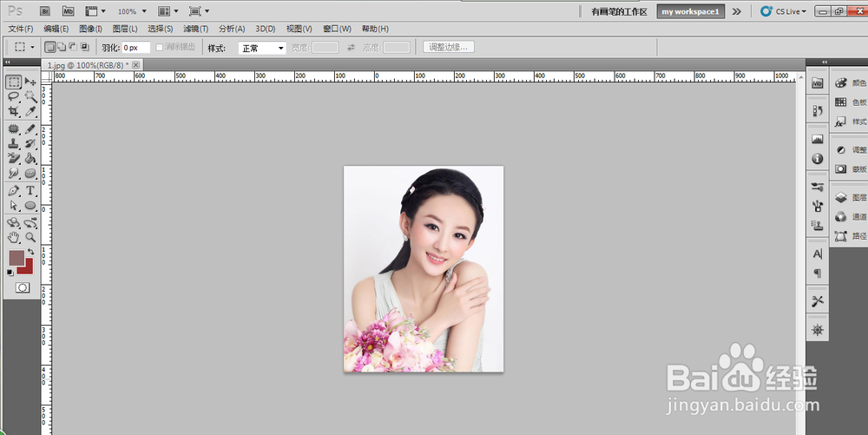Viewport: 868px width, 435px height.
Task: Open Paragraph panel icon in dock
Action: point(818,274)
